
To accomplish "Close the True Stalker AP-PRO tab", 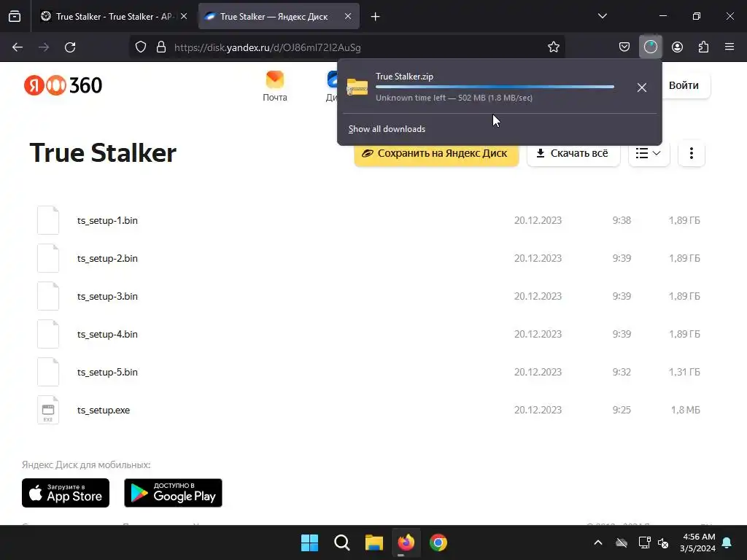I will pyautogui.click(x=184, y=17).
